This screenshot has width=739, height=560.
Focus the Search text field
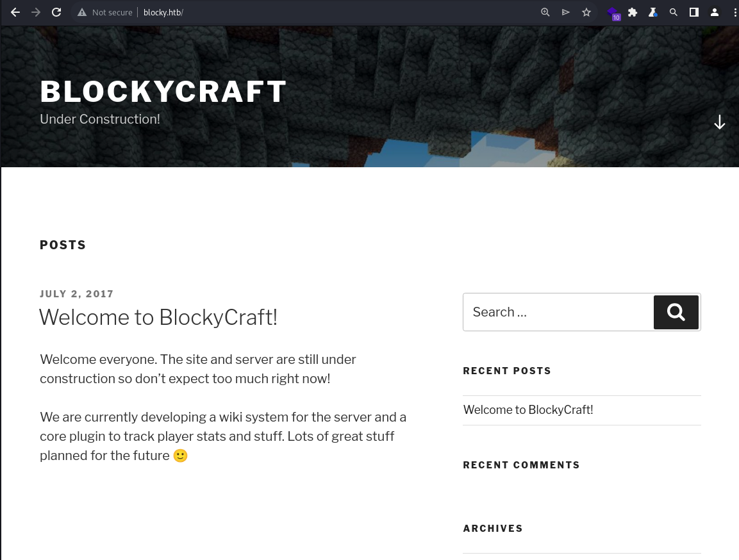(558, 312)
